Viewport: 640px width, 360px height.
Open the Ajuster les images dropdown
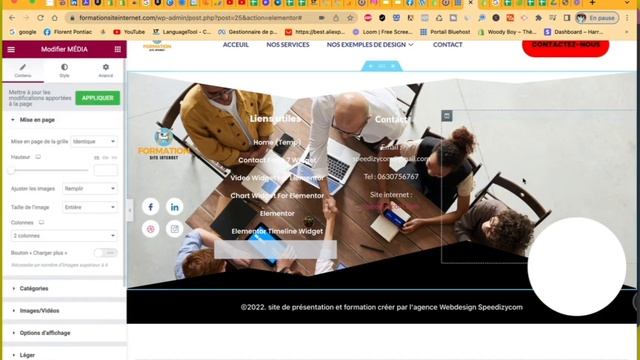point(90,189)
